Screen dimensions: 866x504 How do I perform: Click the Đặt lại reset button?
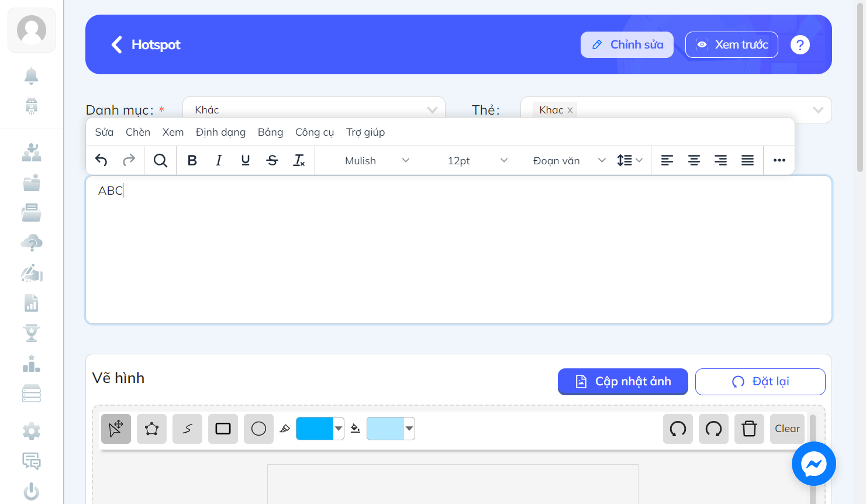[x=760, y=381]
